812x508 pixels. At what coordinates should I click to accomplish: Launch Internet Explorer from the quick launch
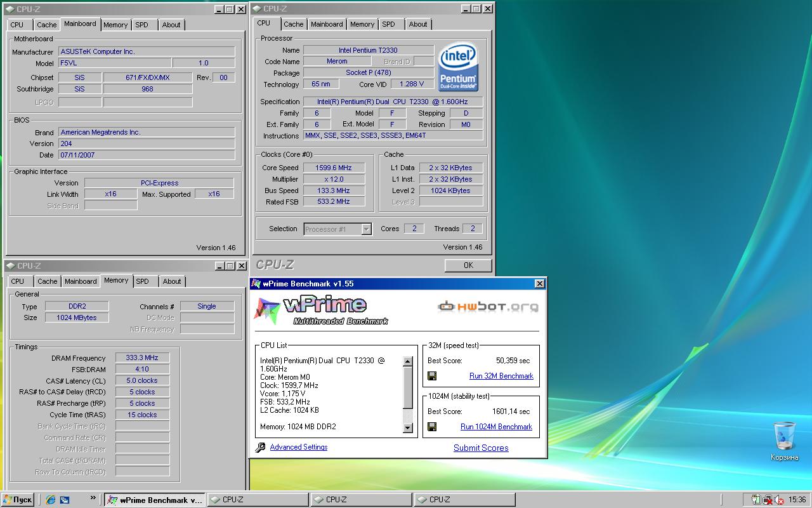(51, 500)
